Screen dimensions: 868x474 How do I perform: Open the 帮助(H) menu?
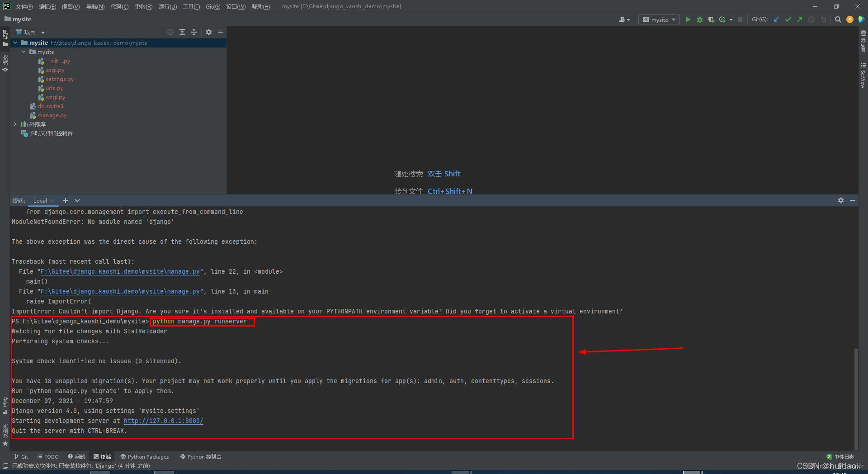[x=260, y=6]
